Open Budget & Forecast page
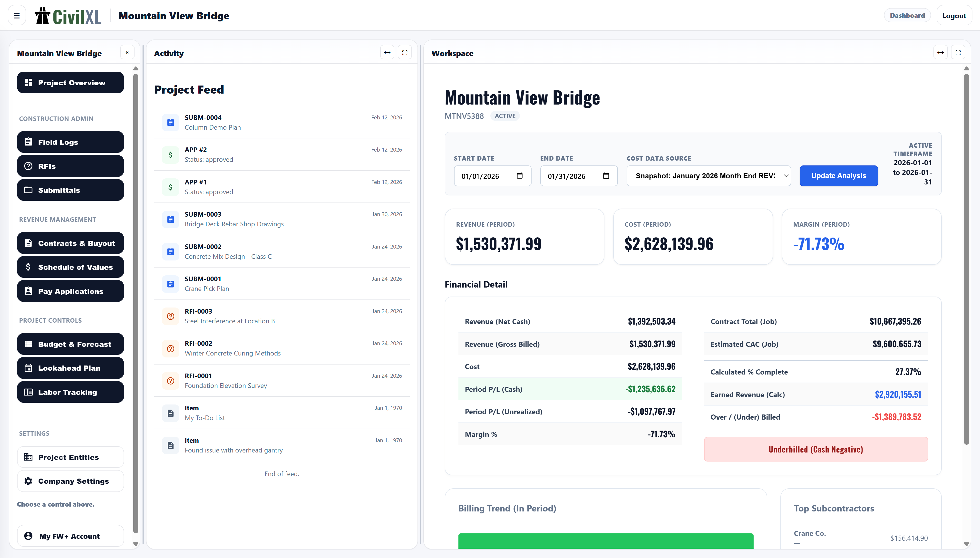980x558 pixels. click(x=70, y=344)
